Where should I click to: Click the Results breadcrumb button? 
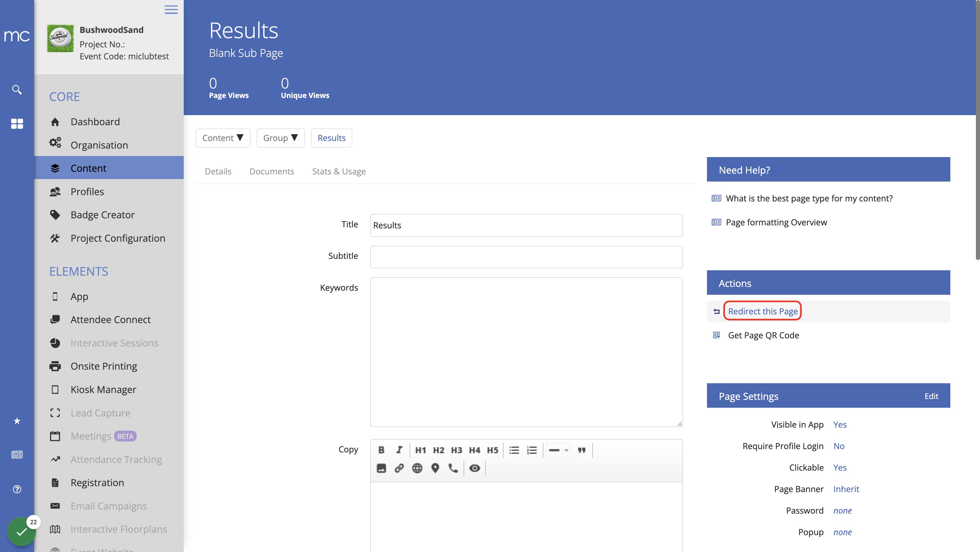tap(331, 138)
